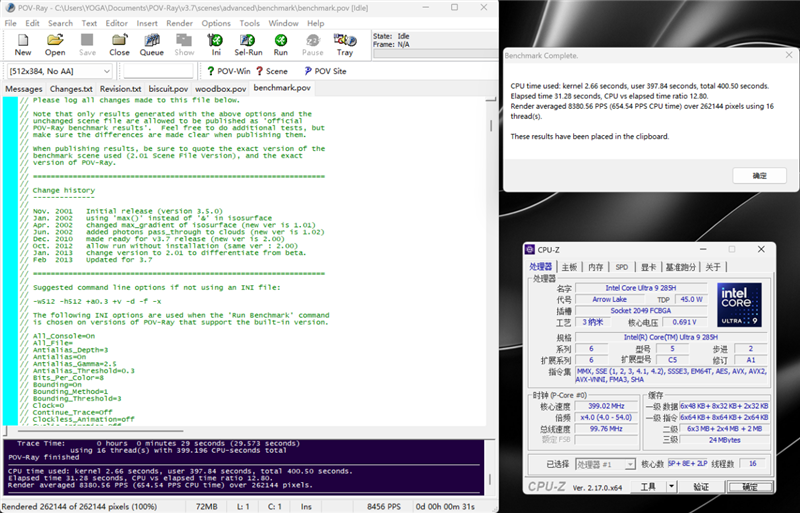
Task: Switch to the CPU-Z SPD tab
Action: (621, 267)
